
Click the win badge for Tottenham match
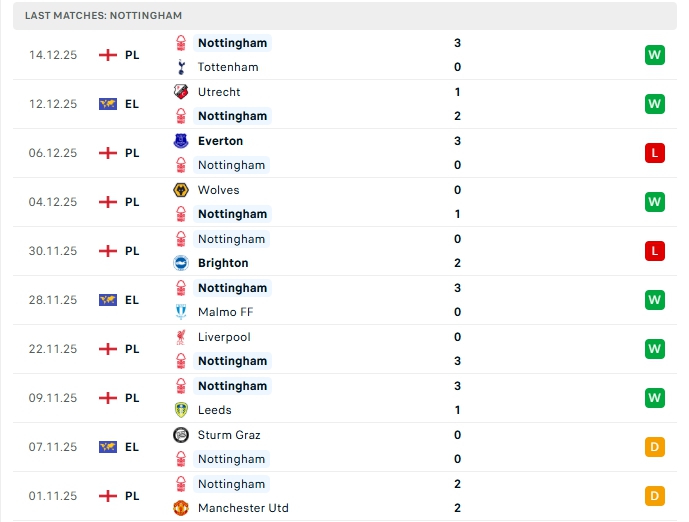655,55
